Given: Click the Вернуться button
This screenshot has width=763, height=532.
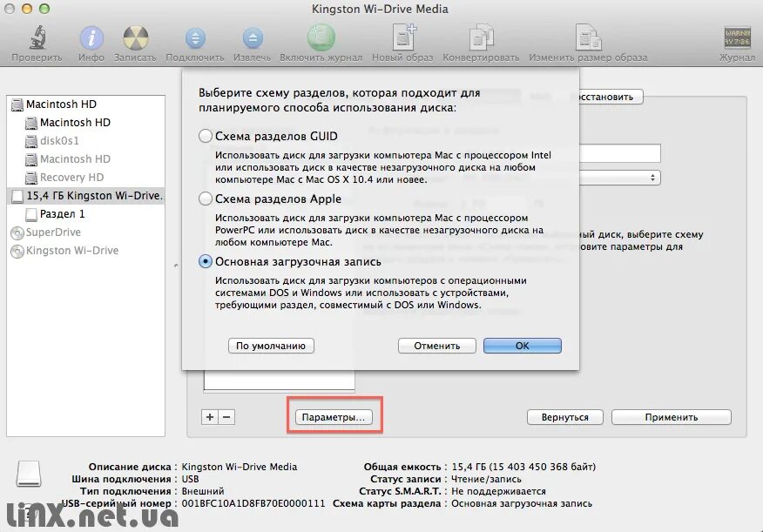Looking at the screenshot, I should point(565,417).
